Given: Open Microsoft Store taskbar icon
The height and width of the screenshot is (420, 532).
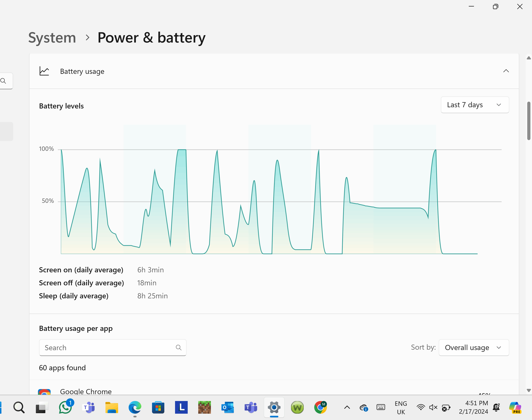Looking at the screenshot, I should [x=158, y=408].
